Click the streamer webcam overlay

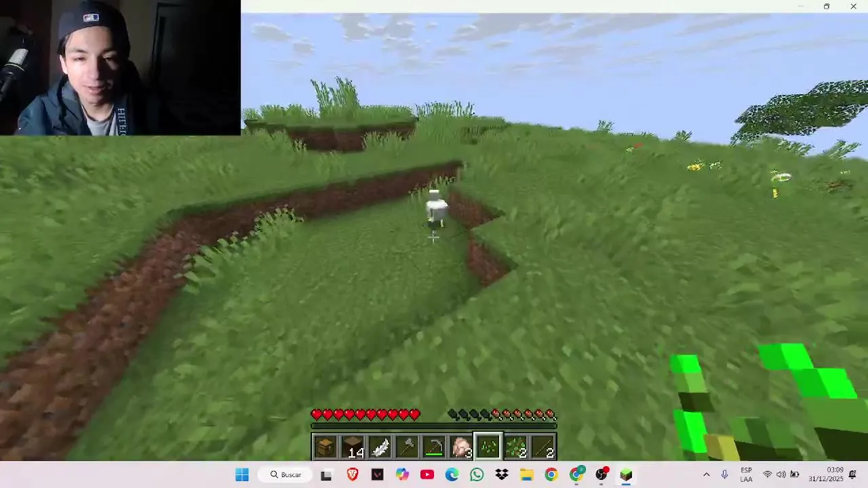click(x=120, y=68)
